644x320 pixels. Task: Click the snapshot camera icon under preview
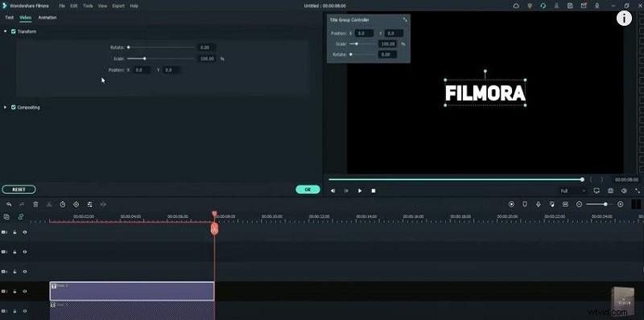[611, 191]
